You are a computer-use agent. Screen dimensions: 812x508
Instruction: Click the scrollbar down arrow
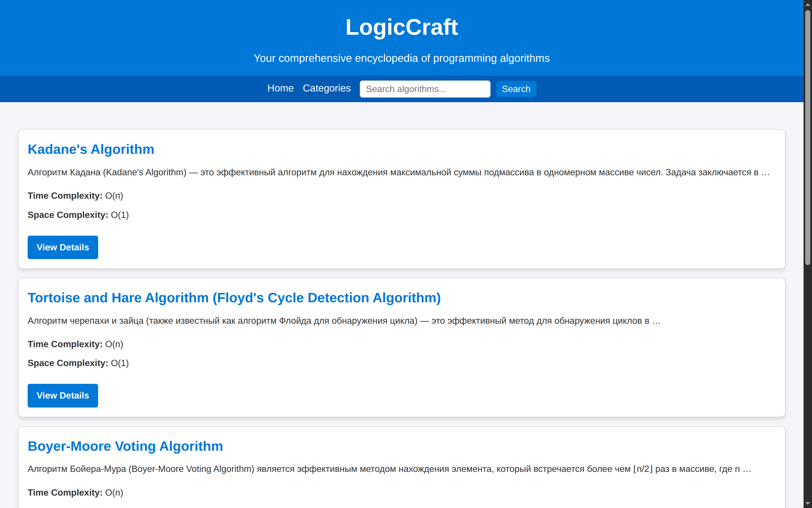808,503
